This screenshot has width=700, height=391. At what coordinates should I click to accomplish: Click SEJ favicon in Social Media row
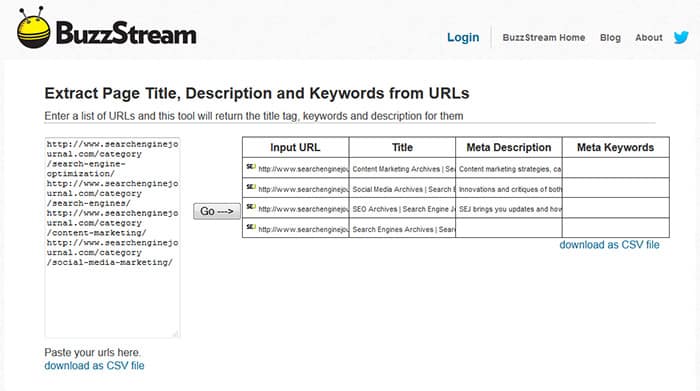point(251,187)
